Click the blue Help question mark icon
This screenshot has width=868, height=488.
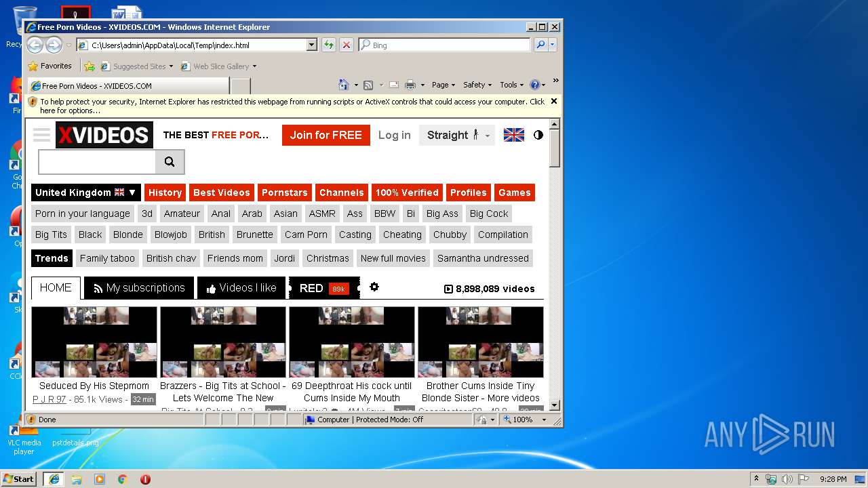(x=534, y=85)
